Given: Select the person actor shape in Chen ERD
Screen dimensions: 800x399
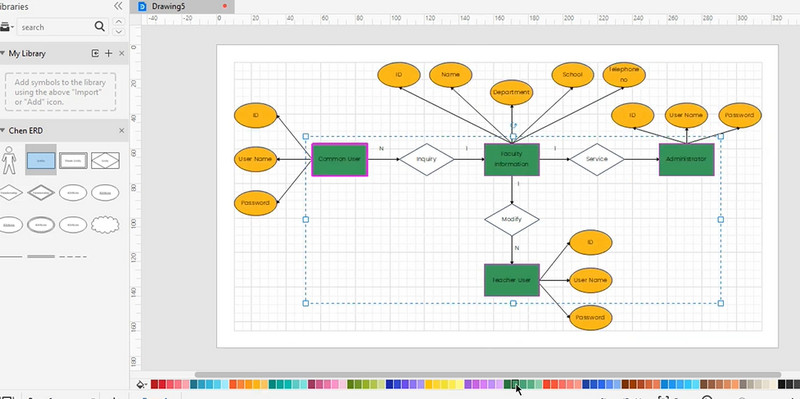Looking at the screenshot, I should tap(9, 160).
